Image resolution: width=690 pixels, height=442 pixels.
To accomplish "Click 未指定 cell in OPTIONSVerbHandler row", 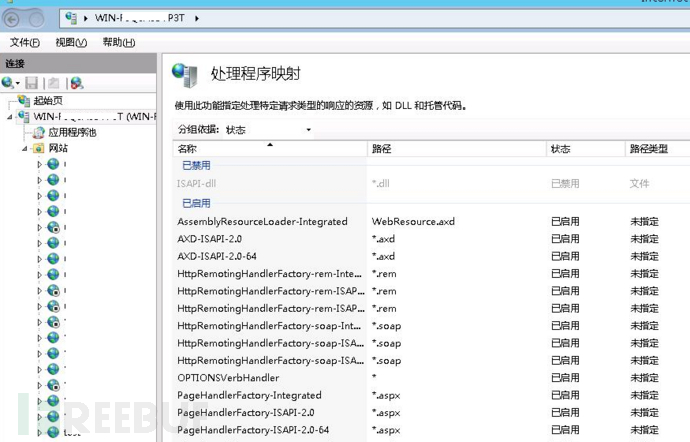I will pyautogui.click(x=644, y=378).
